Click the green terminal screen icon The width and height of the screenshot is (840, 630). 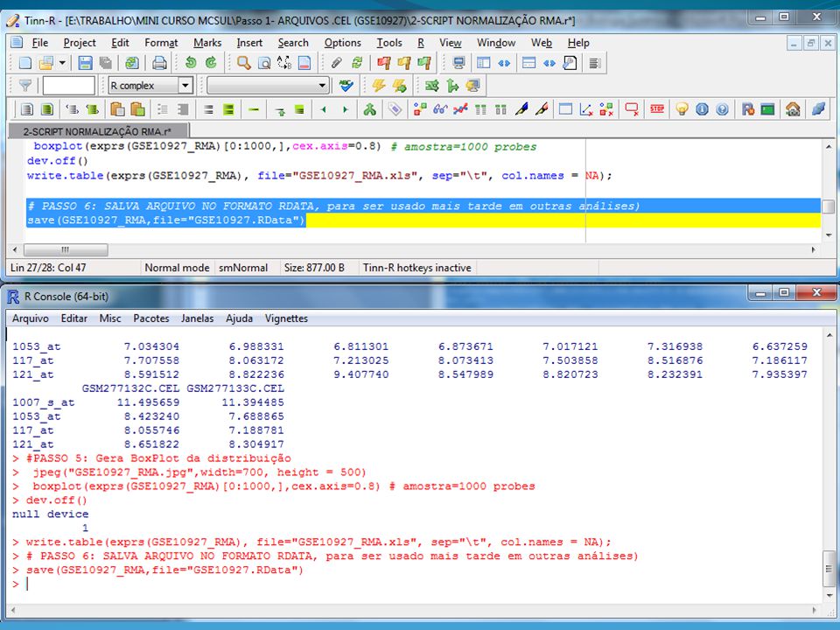pyautogui.click(x=767, y=109)
